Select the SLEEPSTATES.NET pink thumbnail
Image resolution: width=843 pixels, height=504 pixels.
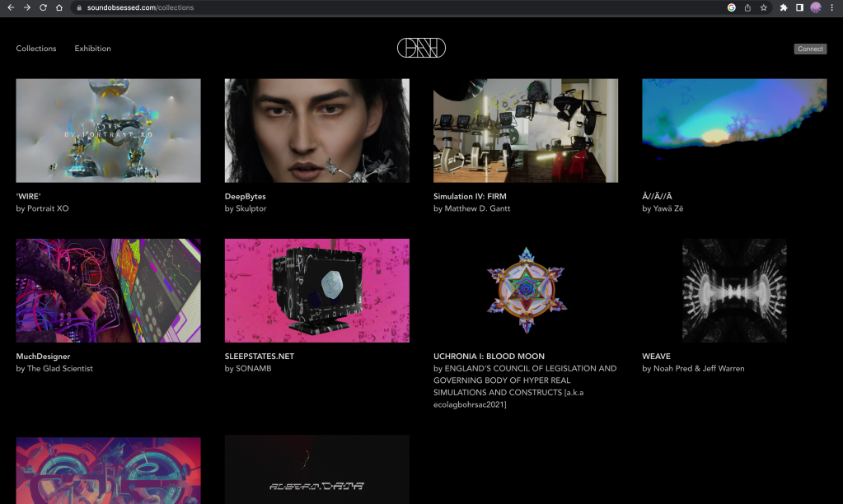(316, 290)
